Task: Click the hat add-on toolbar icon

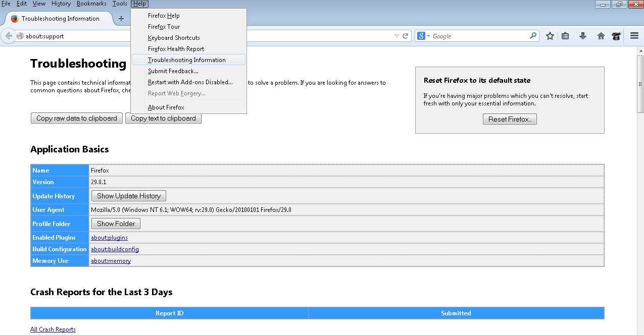Action: coord(616,36)
